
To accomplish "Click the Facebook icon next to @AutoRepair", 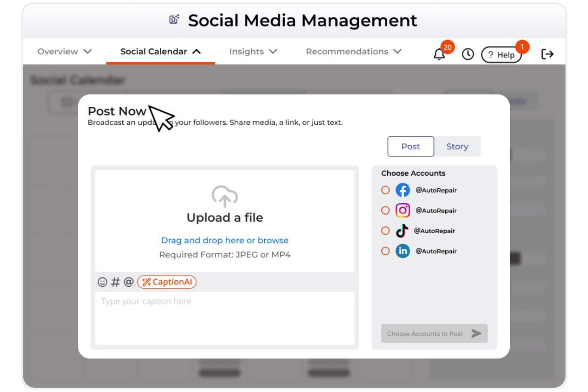I will tap(402, 190).
